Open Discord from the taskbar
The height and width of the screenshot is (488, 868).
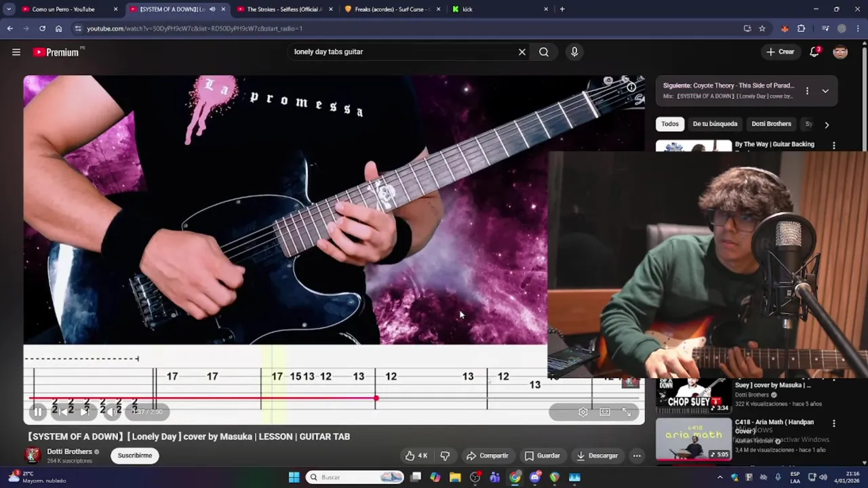535,477
